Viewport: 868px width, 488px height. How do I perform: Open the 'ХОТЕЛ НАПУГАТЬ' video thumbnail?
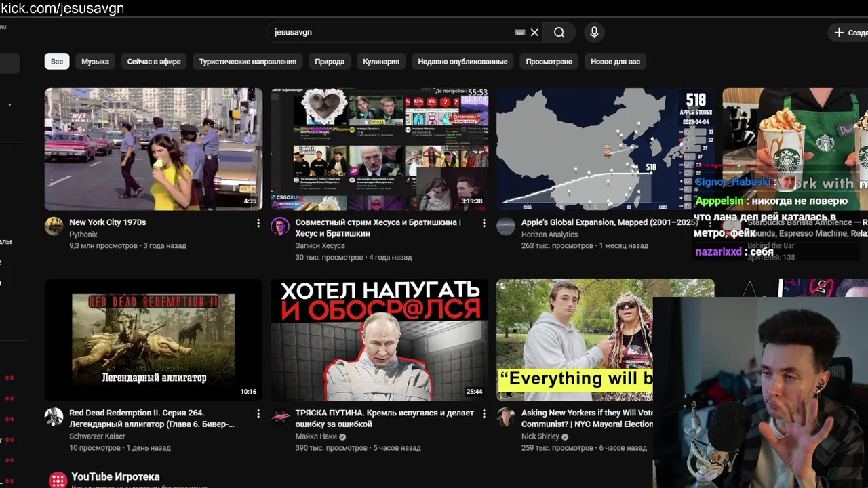(x=379, y=340)
